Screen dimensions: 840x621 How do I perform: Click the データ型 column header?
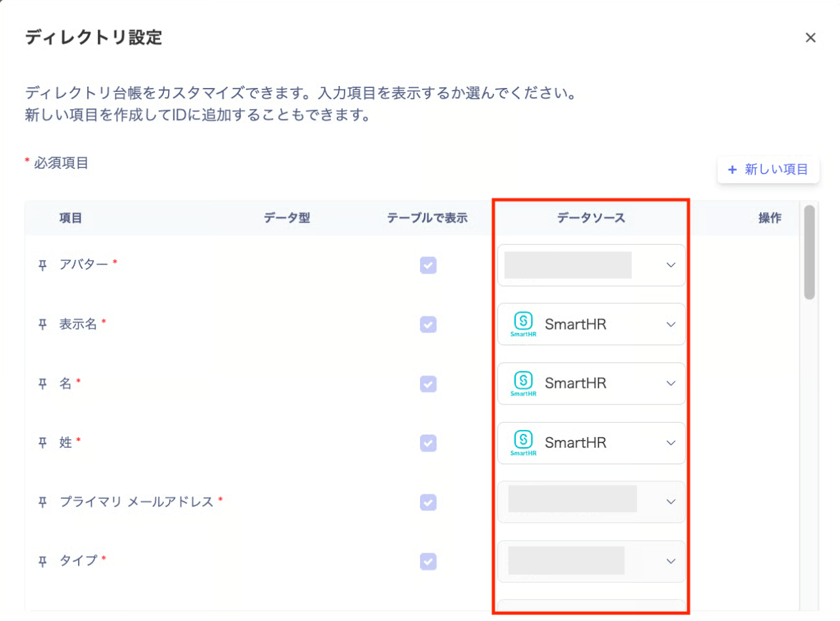pyautogui.click(x=287, y=219)
